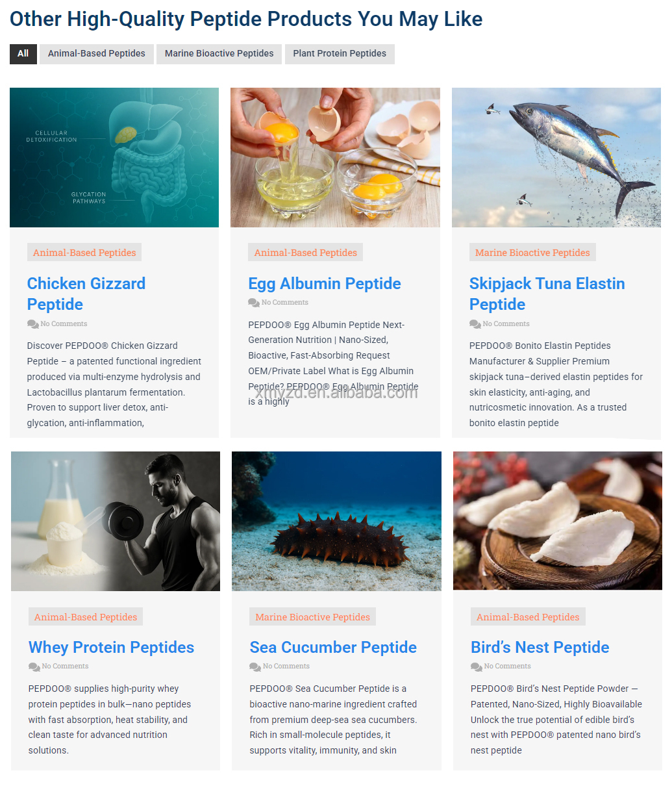
Task: Click comments icon under Bird's Nest Peptide
Action: (x=477, y=666)
